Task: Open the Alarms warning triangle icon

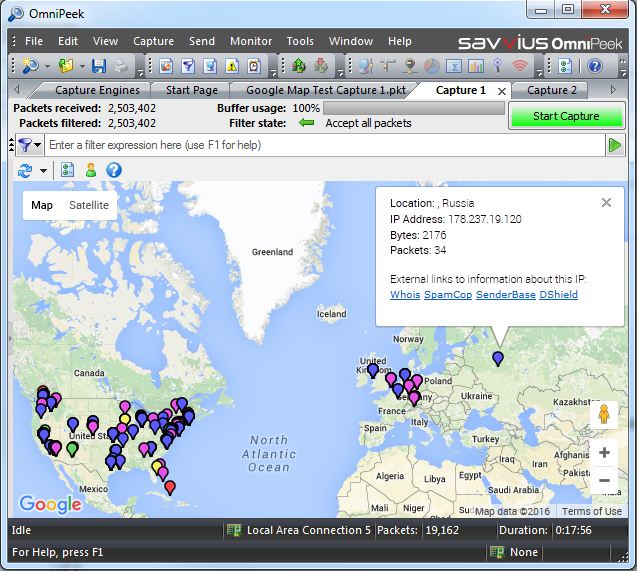Action: click(x=232, y=66)
